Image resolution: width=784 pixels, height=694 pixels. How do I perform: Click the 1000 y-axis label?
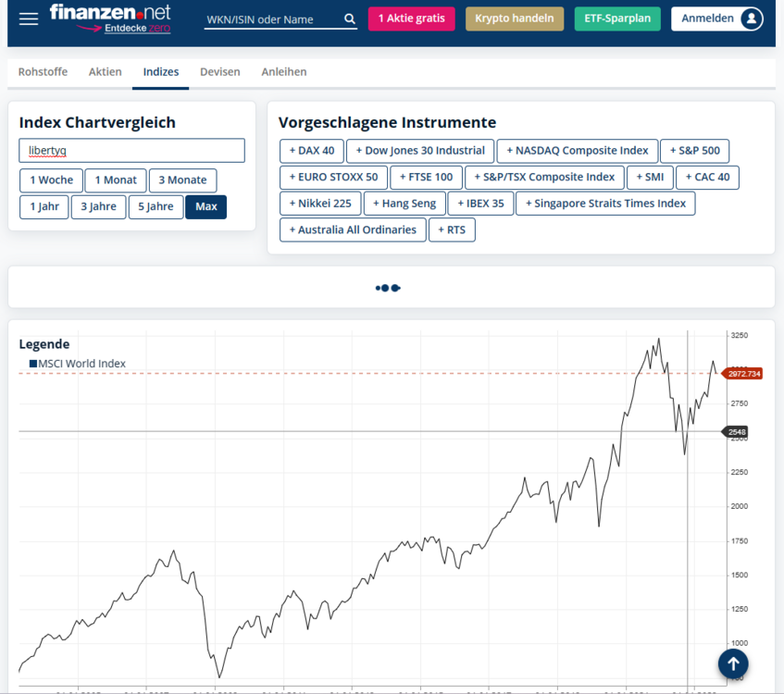point(739,643)
